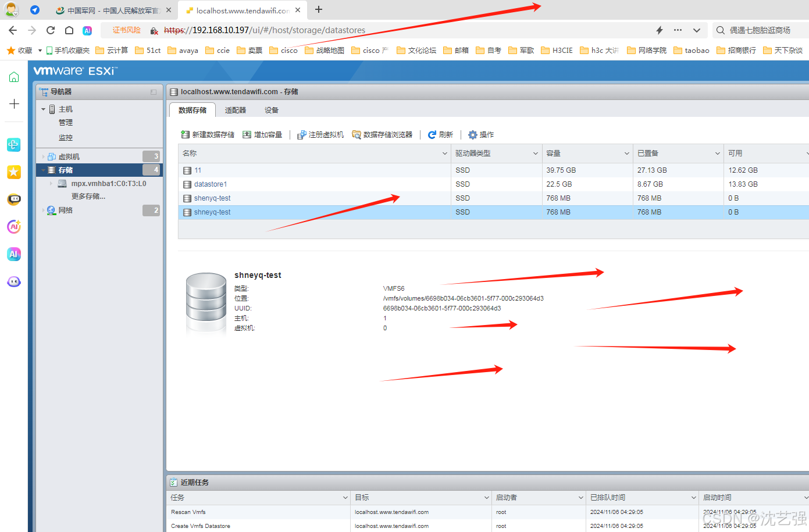Switch to the 适配器 tab
809x532 pixels.
click(236, 110)
